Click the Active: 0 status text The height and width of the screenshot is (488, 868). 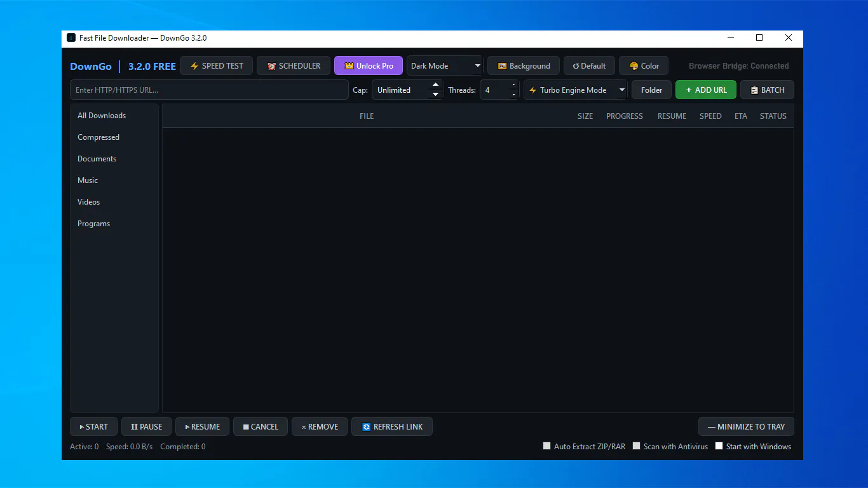pyautogui.click(x=84, y=447)
